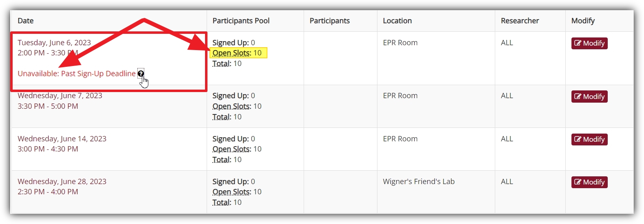The width and height of the screenshot is (644, 224).
Task: Click highlighted Open Slots label in first row
Action: tap(232, 53)
